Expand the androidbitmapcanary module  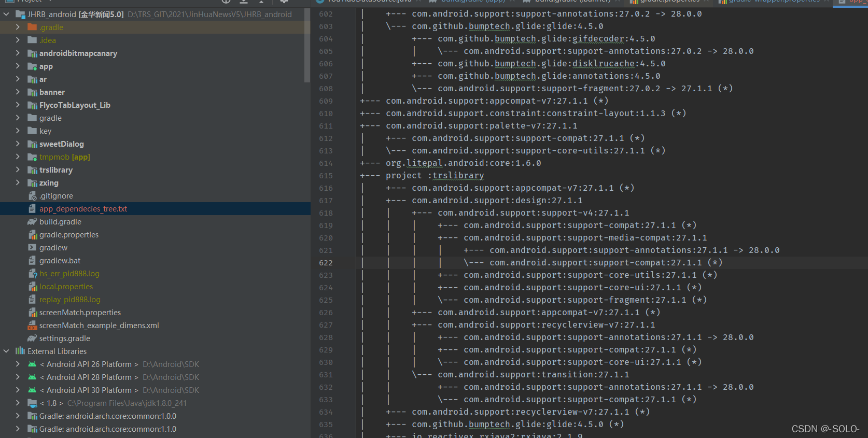click(18, 53)
